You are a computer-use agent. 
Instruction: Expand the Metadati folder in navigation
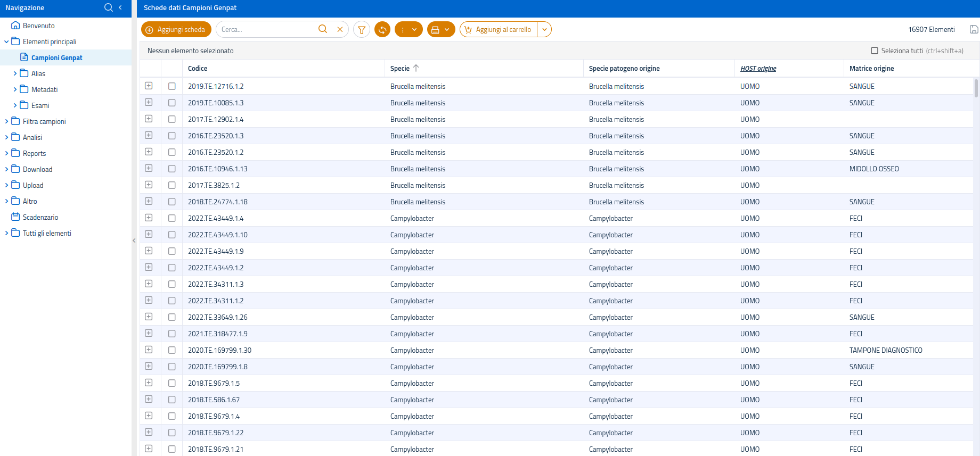coord(15,89)
